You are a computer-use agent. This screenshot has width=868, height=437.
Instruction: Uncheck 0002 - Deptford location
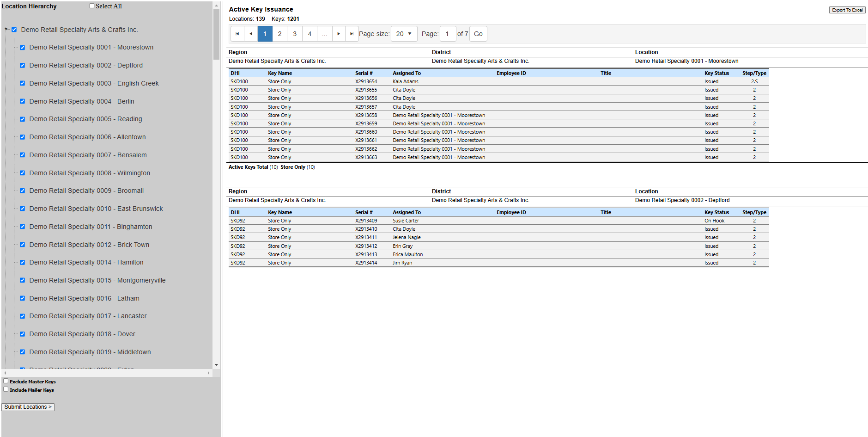pos(22,66)
